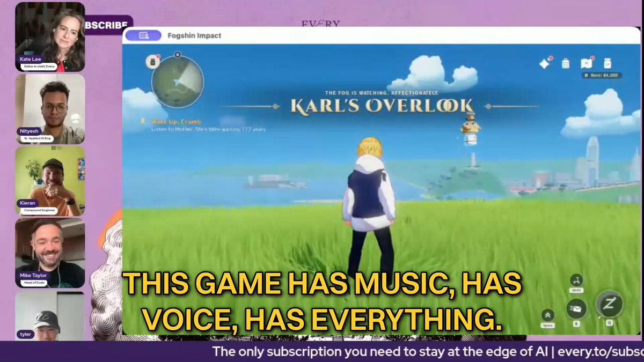The width and height of the screenshot is (644, 362).
Task: Click the Shift key label
Action: click(x=577, y=290)
